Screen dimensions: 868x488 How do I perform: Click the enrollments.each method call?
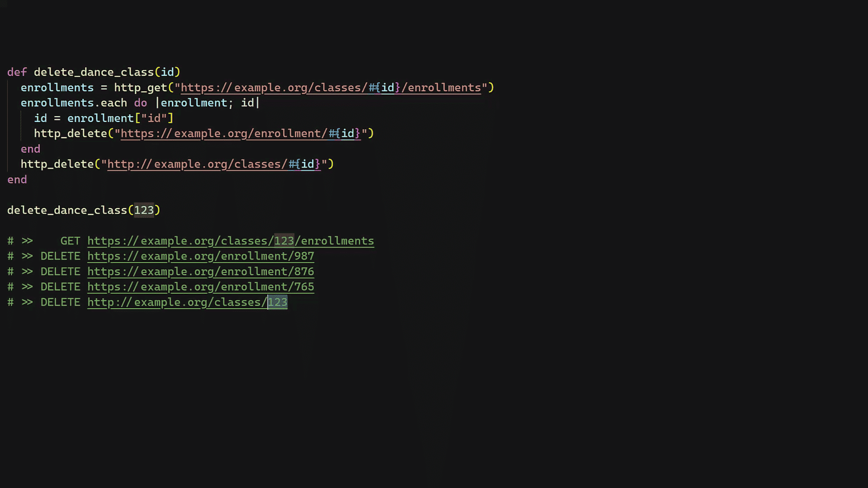[73, 103]
